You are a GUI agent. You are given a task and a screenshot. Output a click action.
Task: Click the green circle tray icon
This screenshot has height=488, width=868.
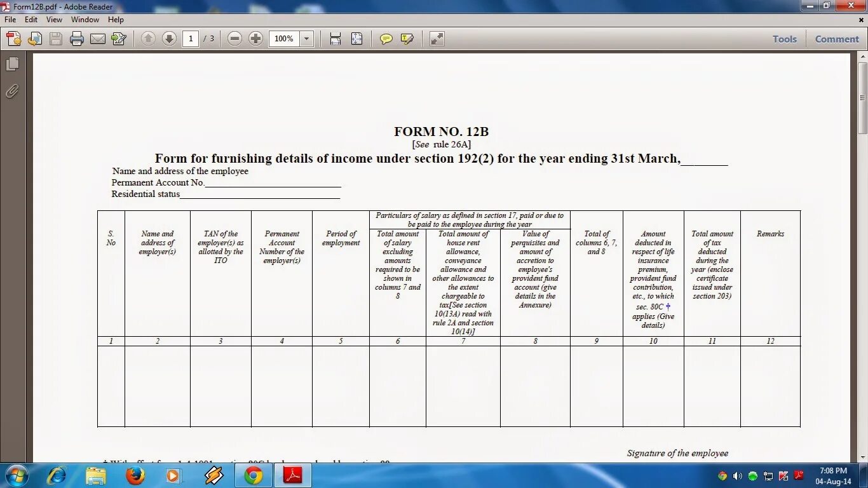752,476
